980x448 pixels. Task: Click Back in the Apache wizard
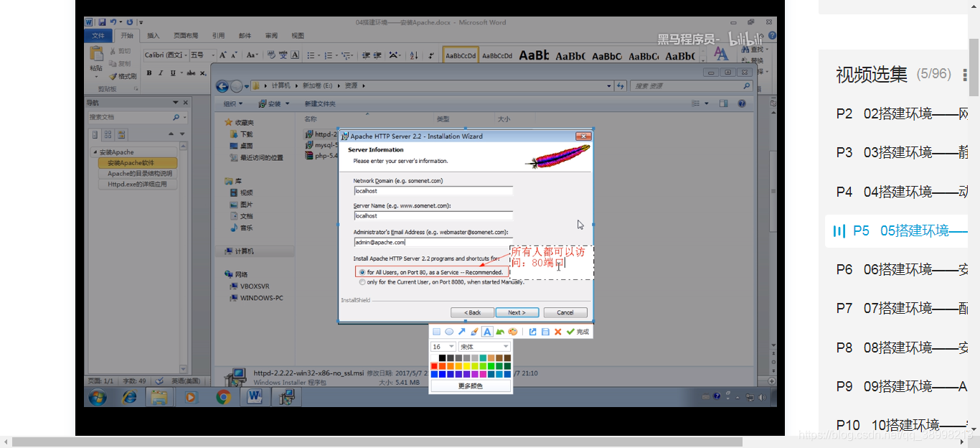pyautogui.click(x=472, y=312)
